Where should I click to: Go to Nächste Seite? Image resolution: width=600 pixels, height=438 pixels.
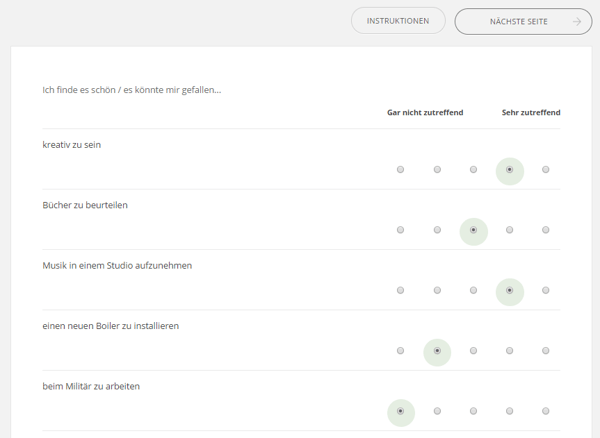tap(523, 21)
